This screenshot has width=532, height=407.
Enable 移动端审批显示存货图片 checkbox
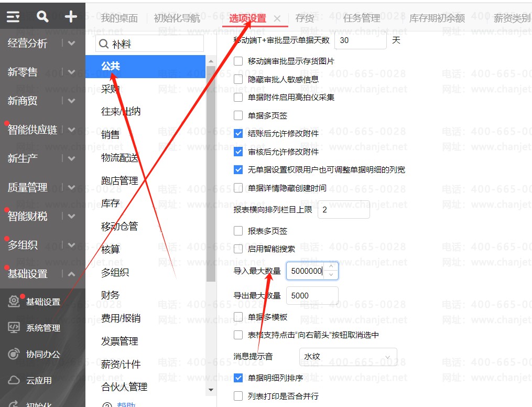click(x=238, y=61)
